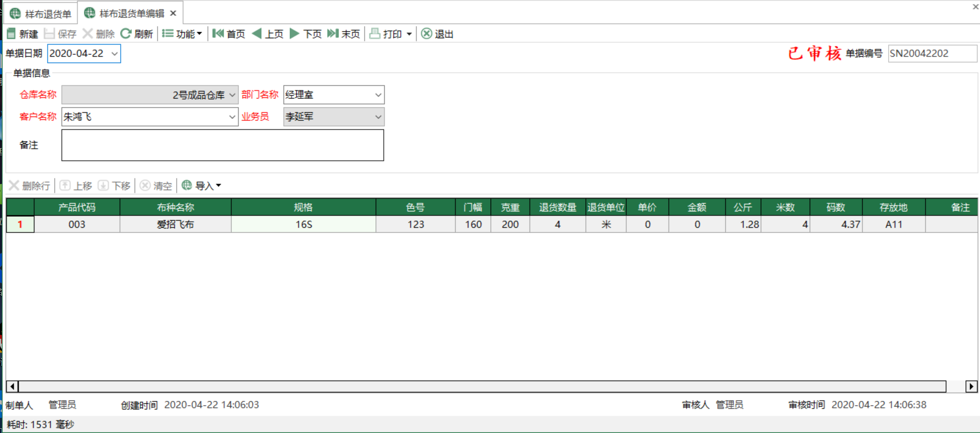
Task: Close the 样布退货单编辑 tab
Action: 173,13
